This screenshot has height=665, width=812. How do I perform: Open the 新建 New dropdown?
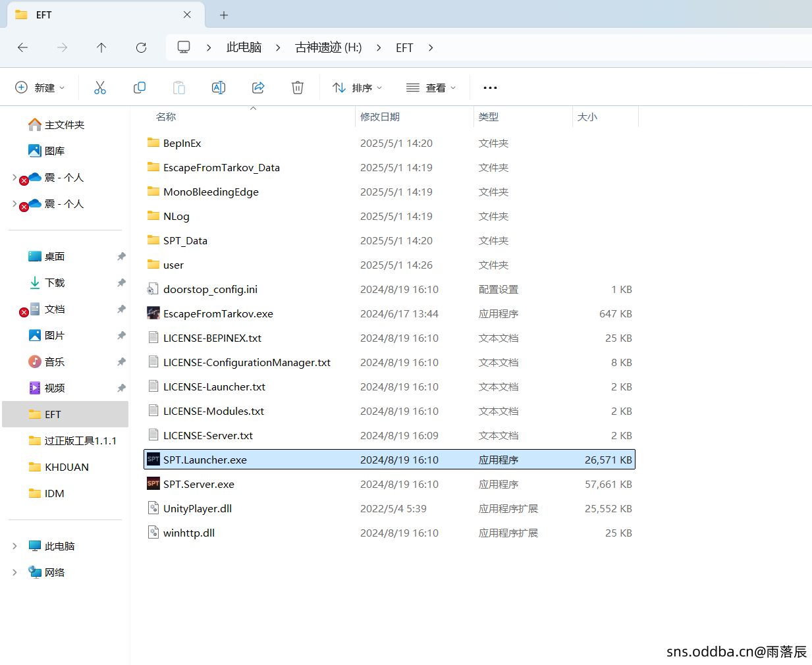(40, 88)
